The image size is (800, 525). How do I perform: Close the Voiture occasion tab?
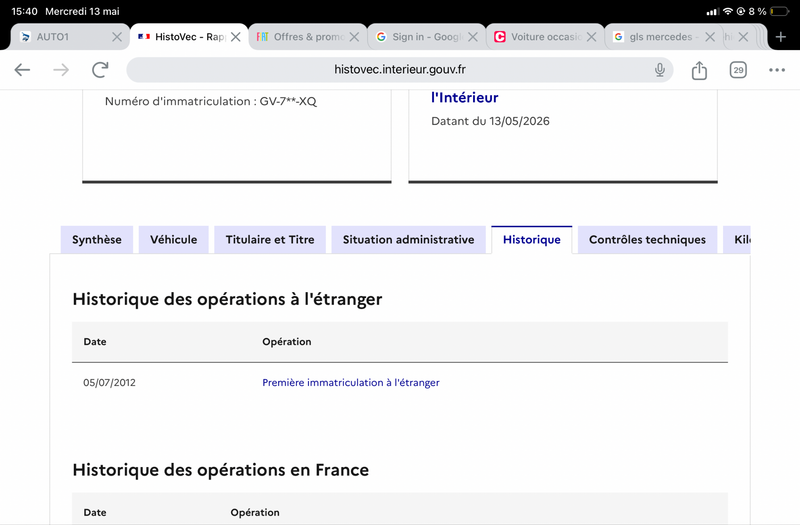591,37
